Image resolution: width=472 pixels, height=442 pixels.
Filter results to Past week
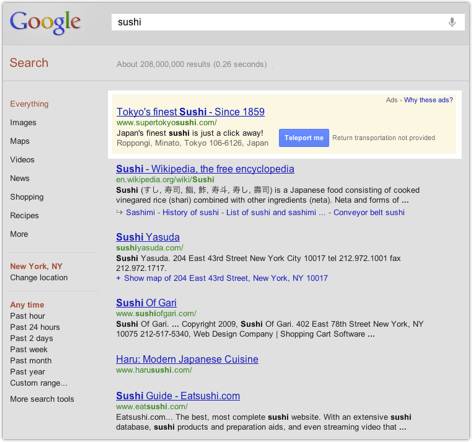(x=29, y=349)
